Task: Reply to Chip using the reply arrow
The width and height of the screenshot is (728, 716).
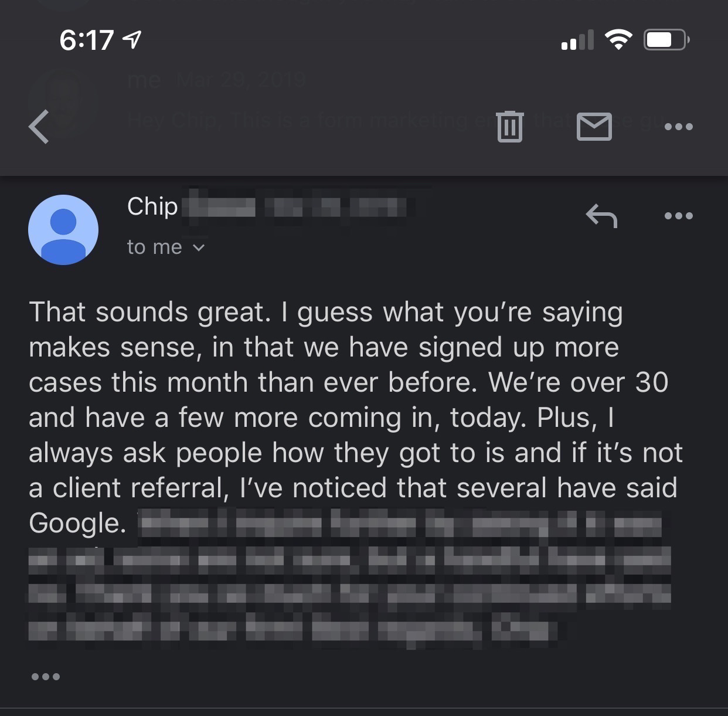Action: (601, 216)
